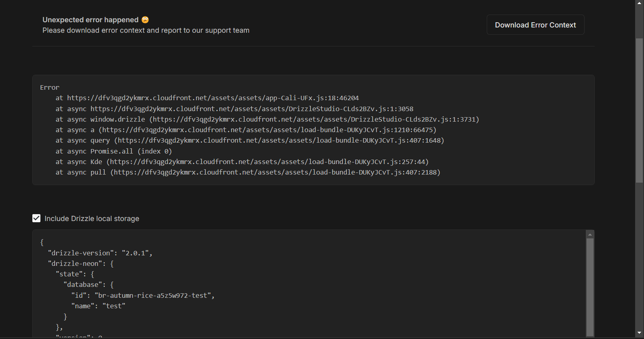
Task: Click the "Error" line in stack trace
Action: click(50, 87)
